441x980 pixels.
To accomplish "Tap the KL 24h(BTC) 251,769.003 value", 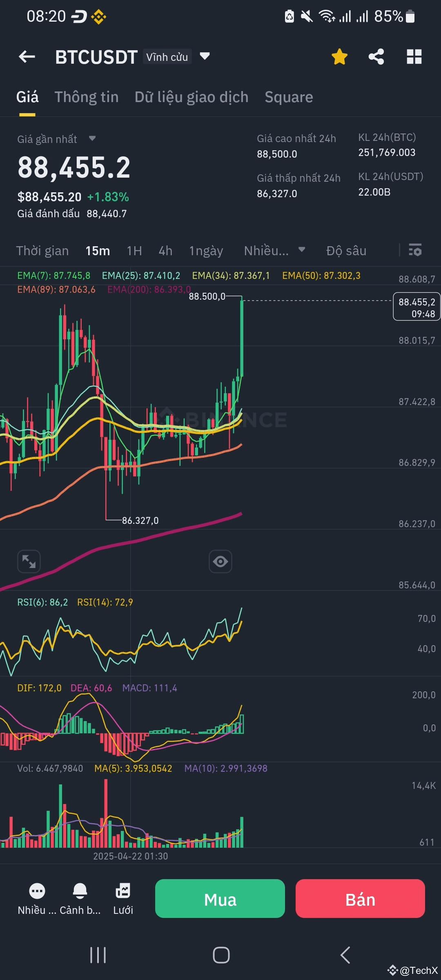I will pos(387,152).
